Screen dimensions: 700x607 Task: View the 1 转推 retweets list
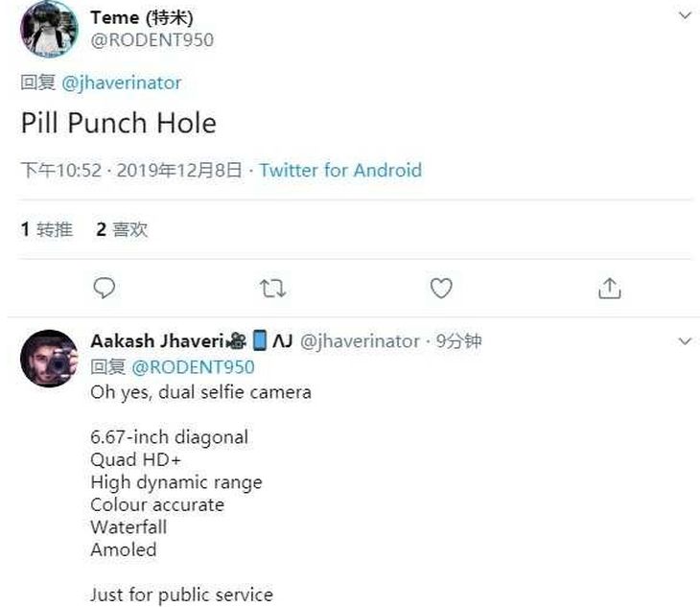pyautogui.click(x=46, y=229)
